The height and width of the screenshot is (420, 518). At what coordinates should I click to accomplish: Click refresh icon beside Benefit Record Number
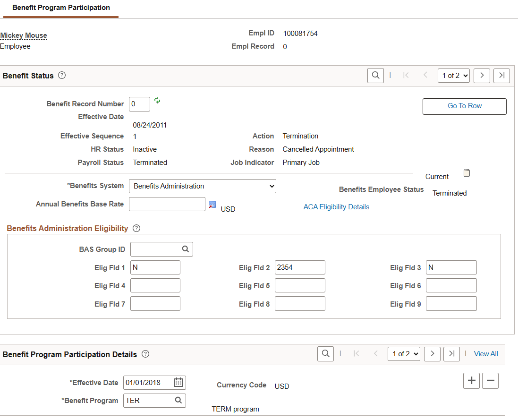tap(157, 101)
